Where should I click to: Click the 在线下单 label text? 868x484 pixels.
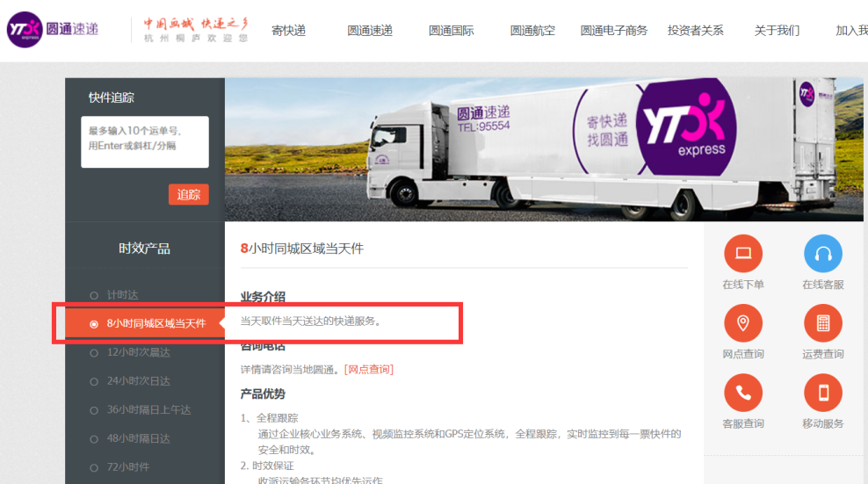(743, 285)
